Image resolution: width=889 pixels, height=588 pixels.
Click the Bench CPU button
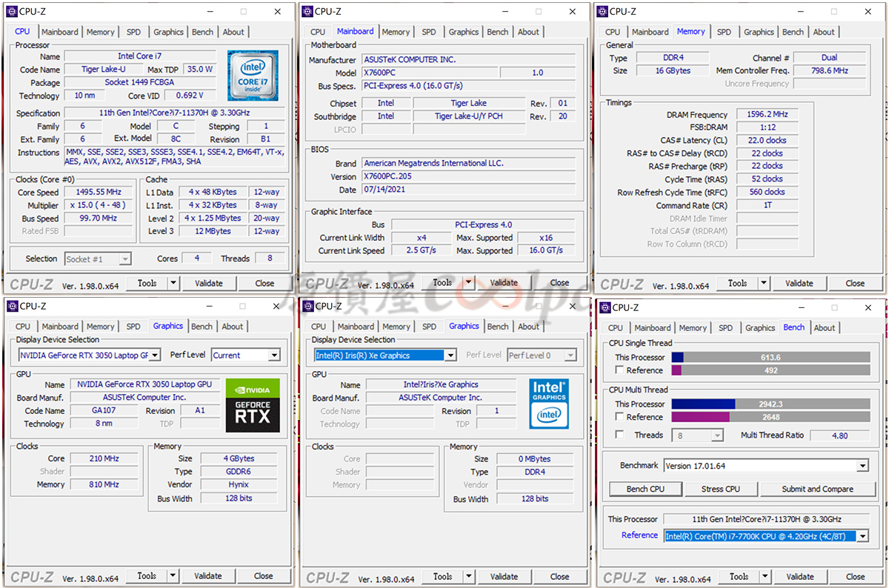pos(645,489)
